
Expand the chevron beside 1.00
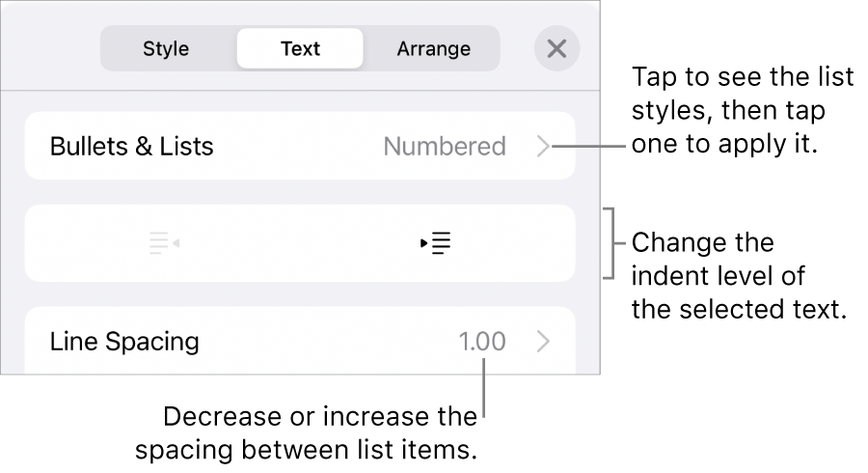coord(544,341)
